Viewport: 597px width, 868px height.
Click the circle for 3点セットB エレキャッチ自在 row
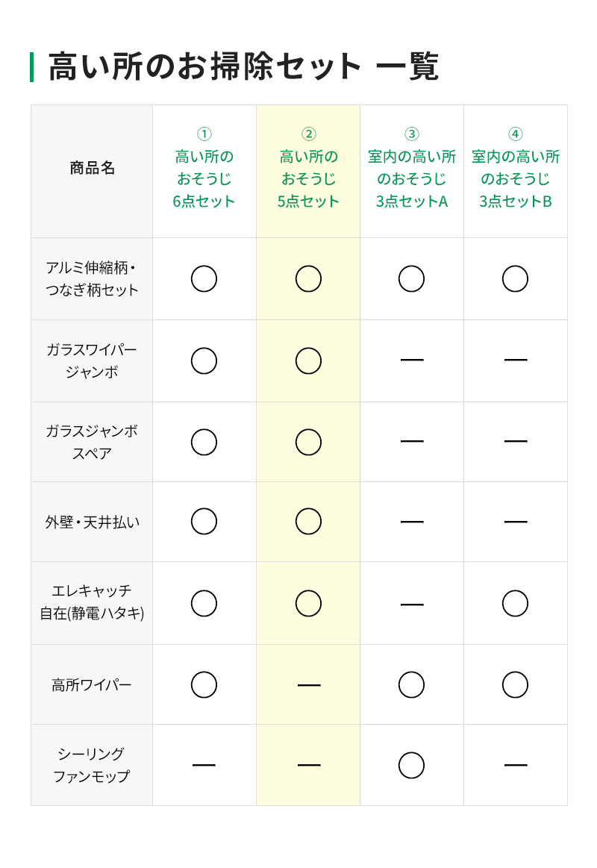point(515,603)
